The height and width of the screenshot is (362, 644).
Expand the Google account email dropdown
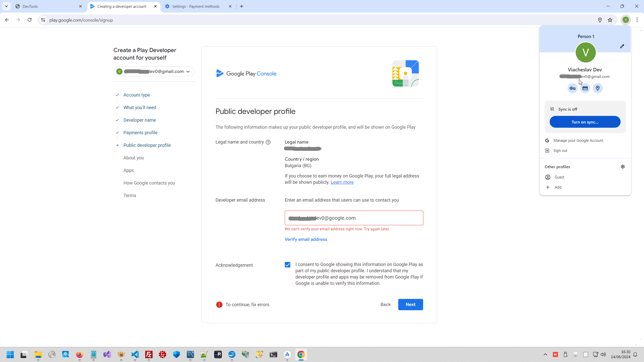point(188,72)
